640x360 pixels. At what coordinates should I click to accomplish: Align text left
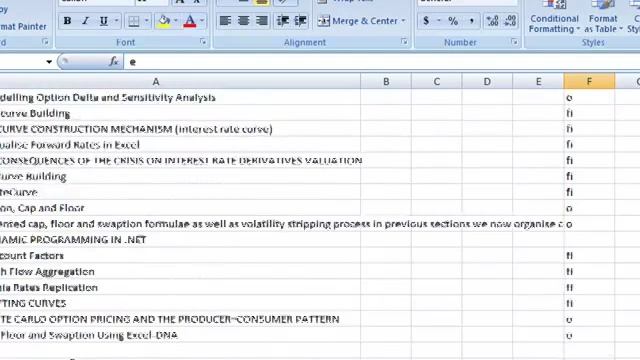pyautogui.click(x=225, y=21)
